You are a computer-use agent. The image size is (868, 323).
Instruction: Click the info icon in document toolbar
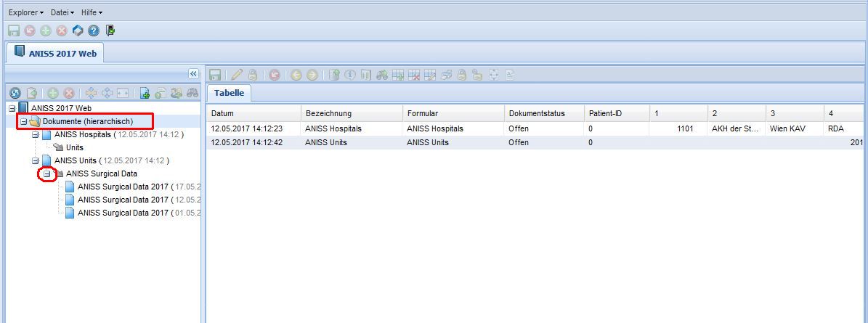(x=350, y=75)
